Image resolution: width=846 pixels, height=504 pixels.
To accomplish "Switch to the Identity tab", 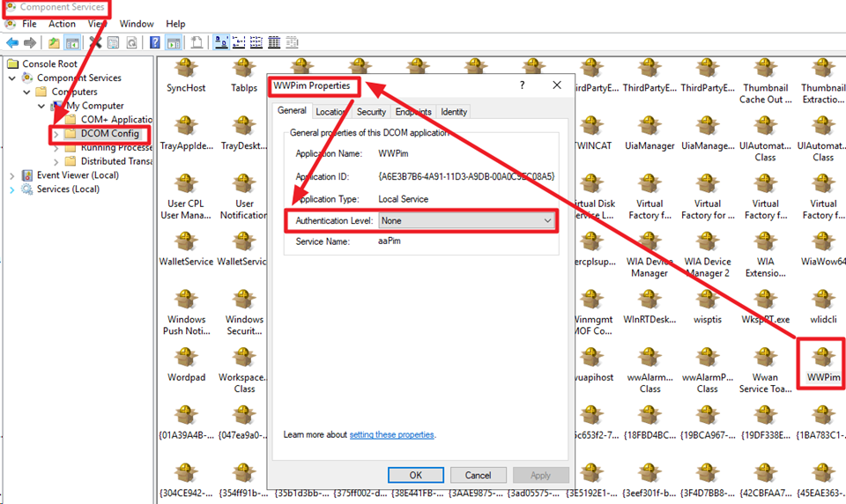I will (454, 112).
